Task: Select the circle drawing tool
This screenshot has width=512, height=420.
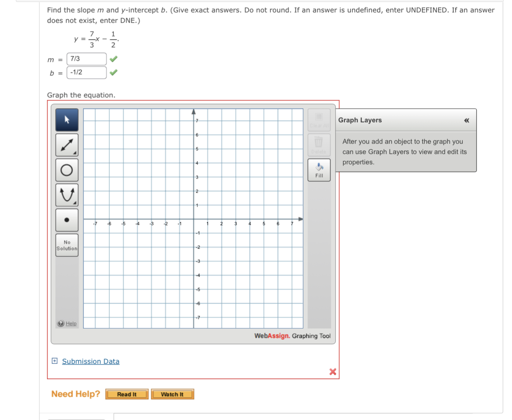Action: click(x=67, y=170)
